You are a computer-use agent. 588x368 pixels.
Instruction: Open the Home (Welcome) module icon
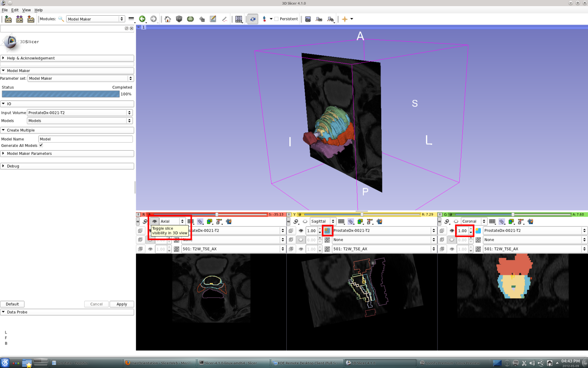pyautogui.click(x=168, y=19)
